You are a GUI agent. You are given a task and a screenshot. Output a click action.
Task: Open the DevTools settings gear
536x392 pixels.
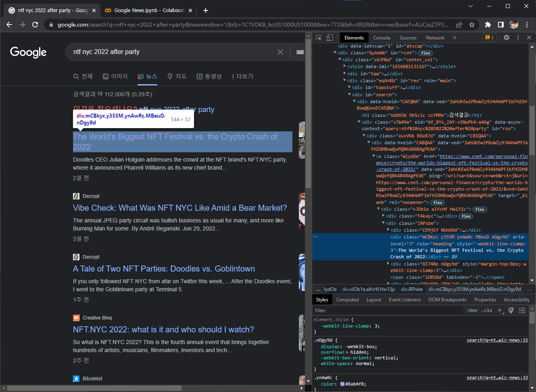[507, 37]
